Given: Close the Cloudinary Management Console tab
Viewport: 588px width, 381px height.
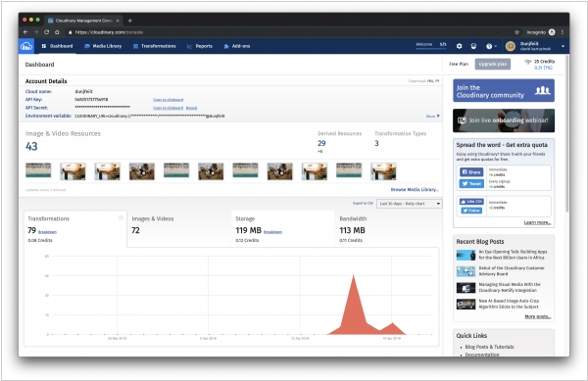Looking at the screenshot, I should (x=118, y=21).
